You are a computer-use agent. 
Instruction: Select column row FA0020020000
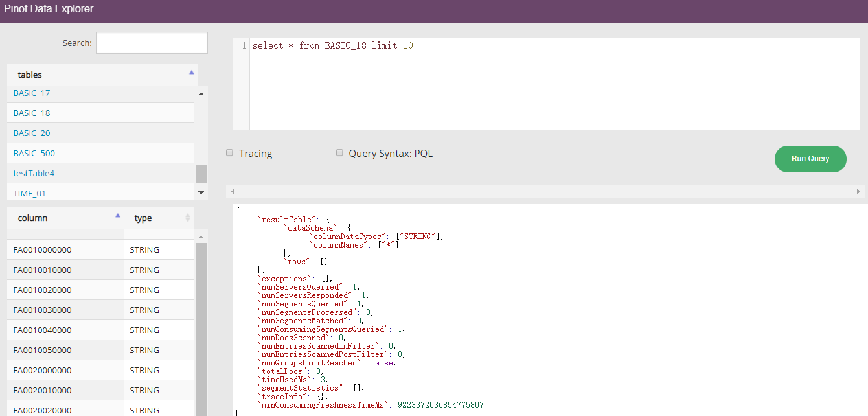tap(100, 409)
